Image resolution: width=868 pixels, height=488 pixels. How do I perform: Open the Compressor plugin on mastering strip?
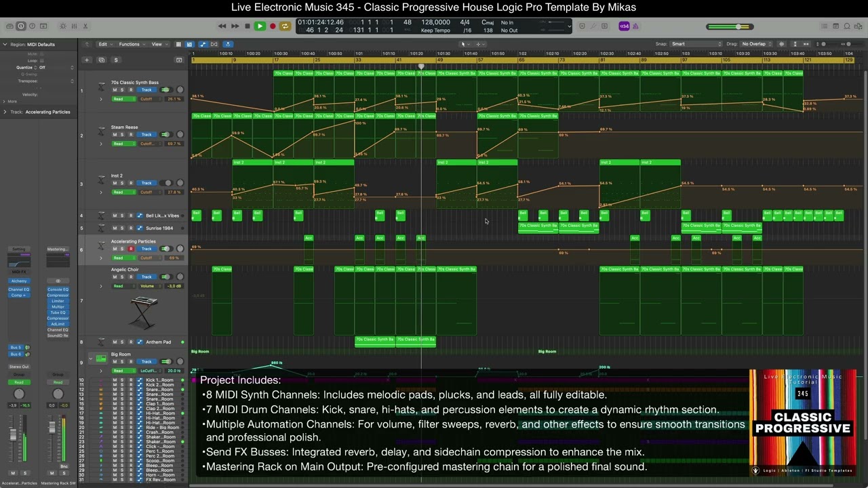[x=58, y=296]
